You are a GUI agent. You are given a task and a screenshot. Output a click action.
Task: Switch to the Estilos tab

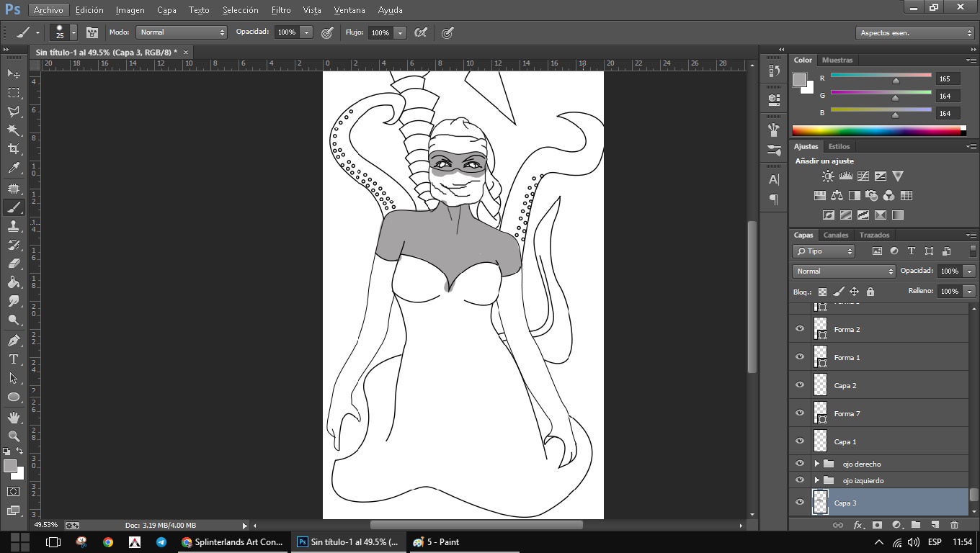click(839, 146)
